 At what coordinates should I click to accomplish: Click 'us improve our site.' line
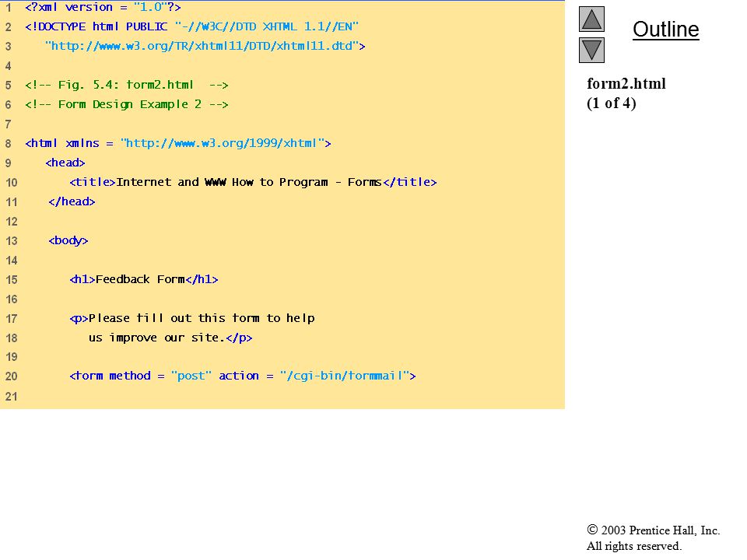click(x=170, y=338)
